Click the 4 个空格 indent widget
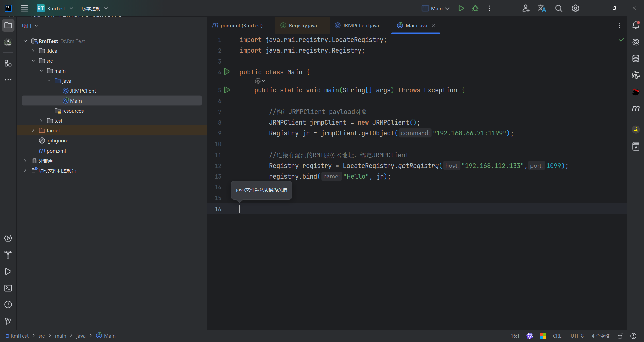This screenshot has width=644, height=342. [600, 336]
